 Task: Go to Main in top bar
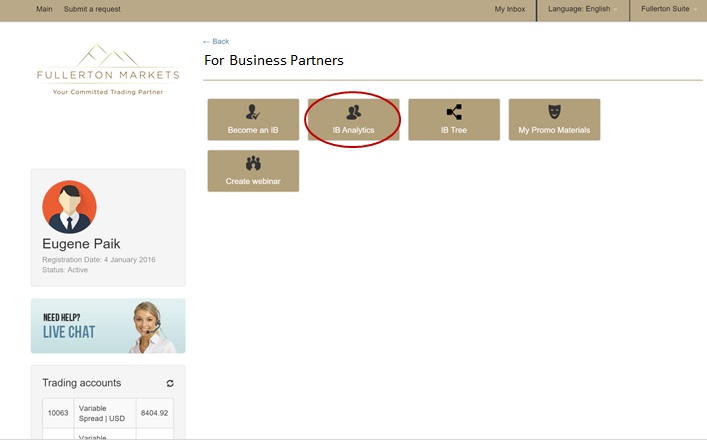[x=44, y=9]
